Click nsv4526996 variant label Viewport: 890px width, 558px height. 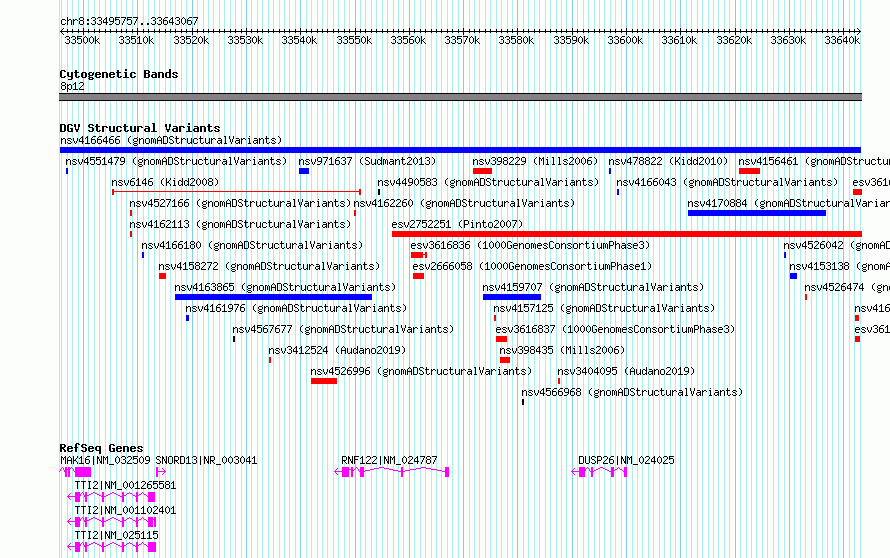[x=421, y=371]
